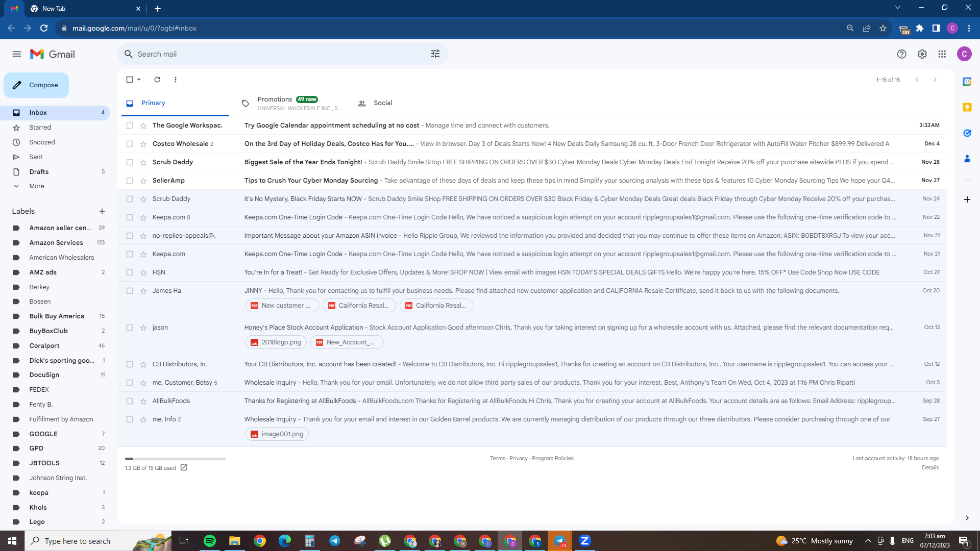Screen dimensions: 980x551
Task: Open the Chrome three-dot menu
Action: click(x=969, y=28)
